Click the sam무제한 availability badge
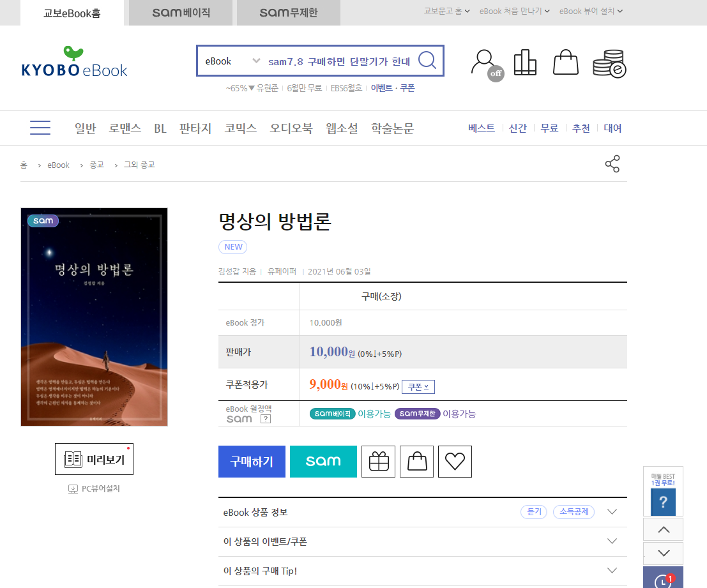 click(417, 414)
